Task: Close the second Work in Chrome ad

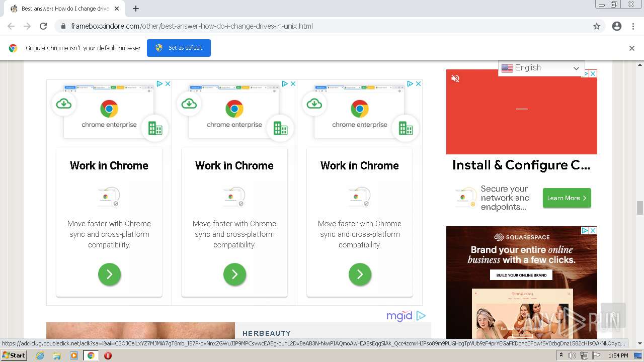Action: pos(293,83)
